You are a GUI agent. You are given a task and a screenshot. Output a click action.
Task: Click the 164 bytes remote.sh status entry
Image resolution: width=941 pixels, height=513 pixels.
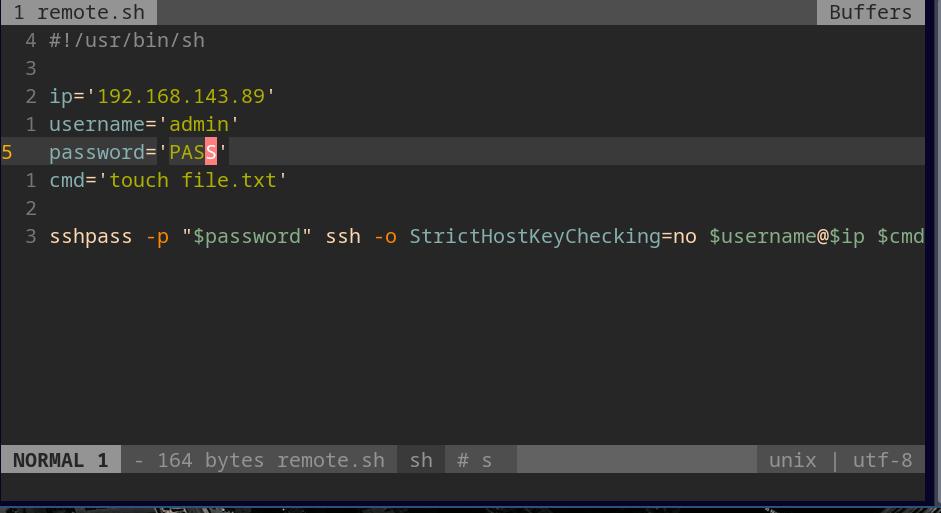click(259, 460)
